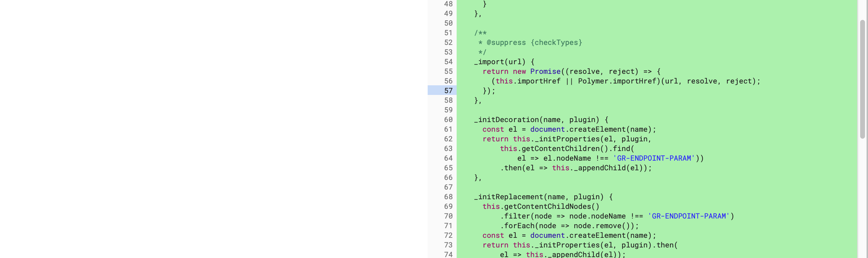
Task: Click line number 67
Action: (448, 187)
